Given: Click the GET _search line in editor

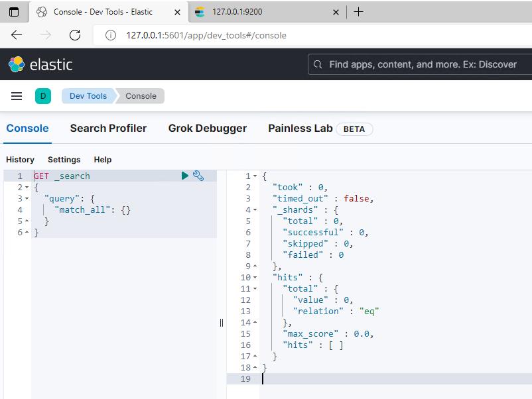Looking at the screenshot, I should point(62,176).
